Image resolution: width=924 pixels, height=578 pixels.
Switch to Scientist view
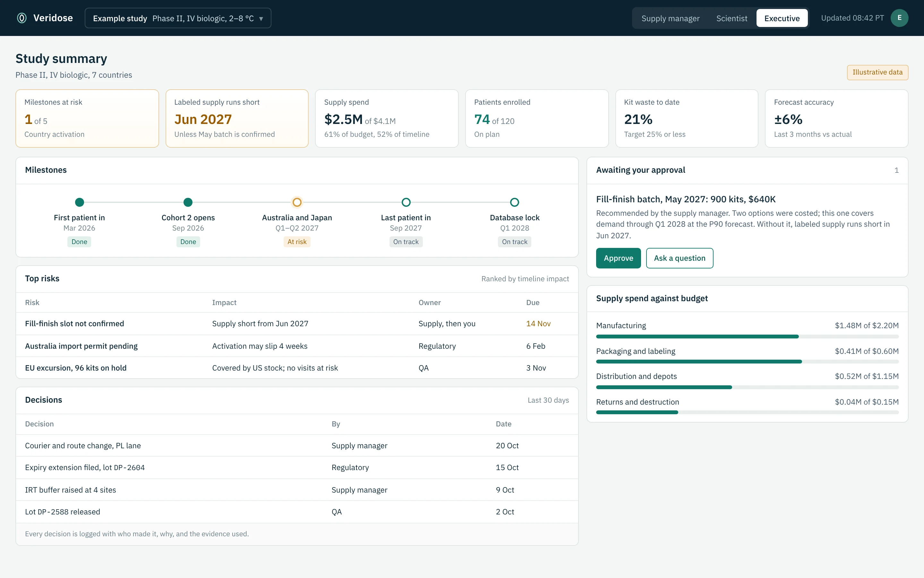click(x=732, y=18)
